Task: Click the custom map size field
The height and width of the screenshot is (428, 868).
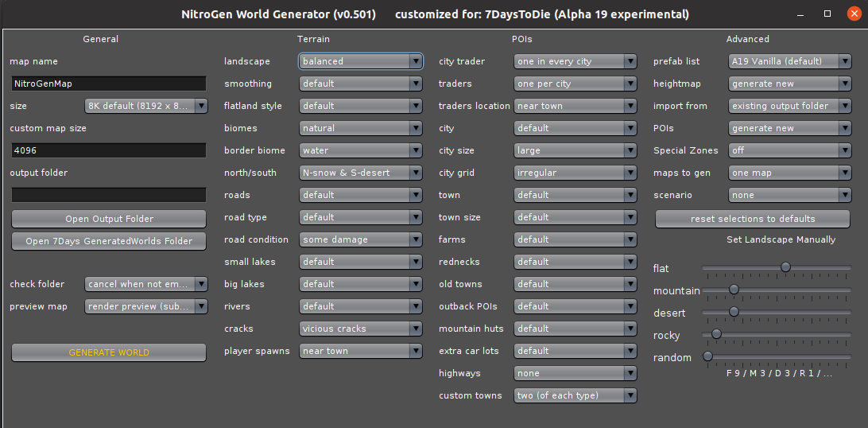Action: click(109, 150)
